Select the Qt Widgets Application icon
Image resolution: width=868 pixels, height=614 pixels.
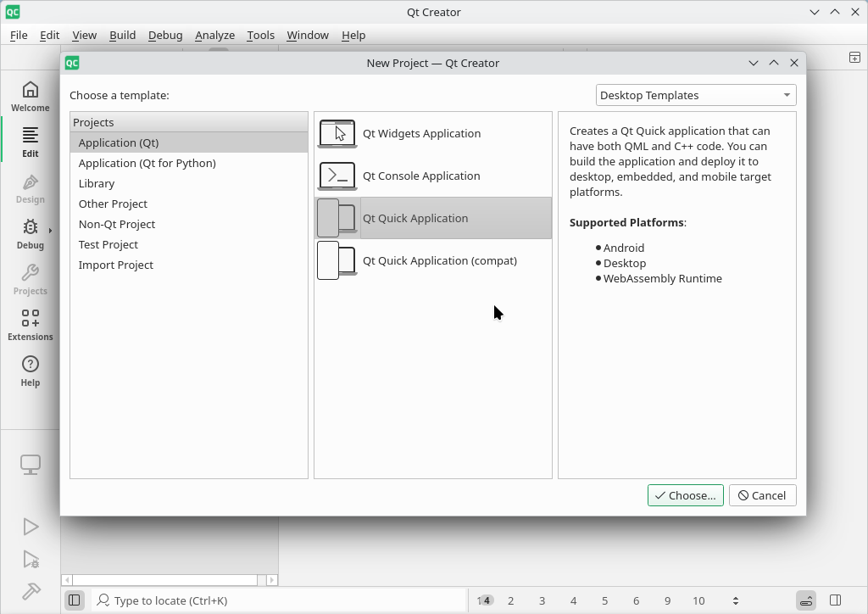pyautogui.click(x=337, y=134)
